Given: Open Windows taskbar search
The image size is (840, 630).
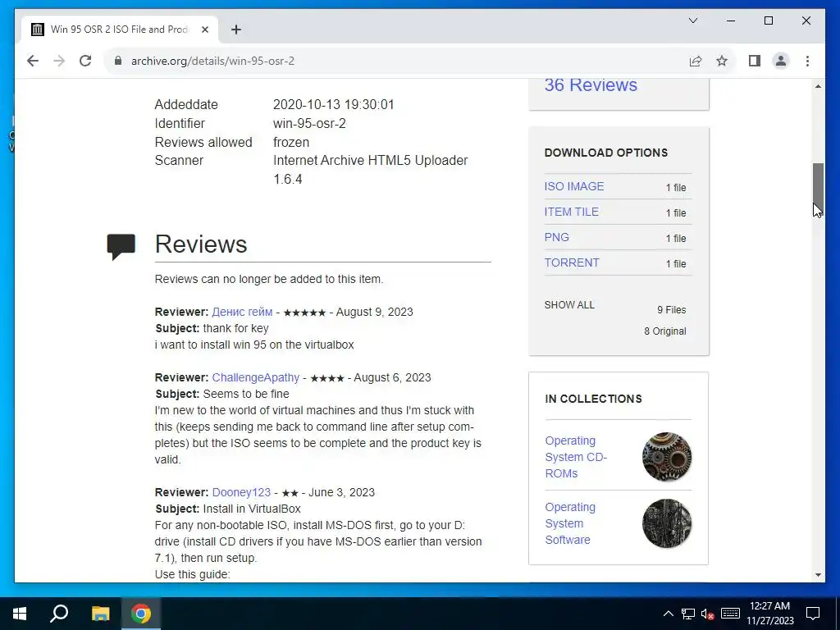Looking at the screenshot, I should (59, 614).
